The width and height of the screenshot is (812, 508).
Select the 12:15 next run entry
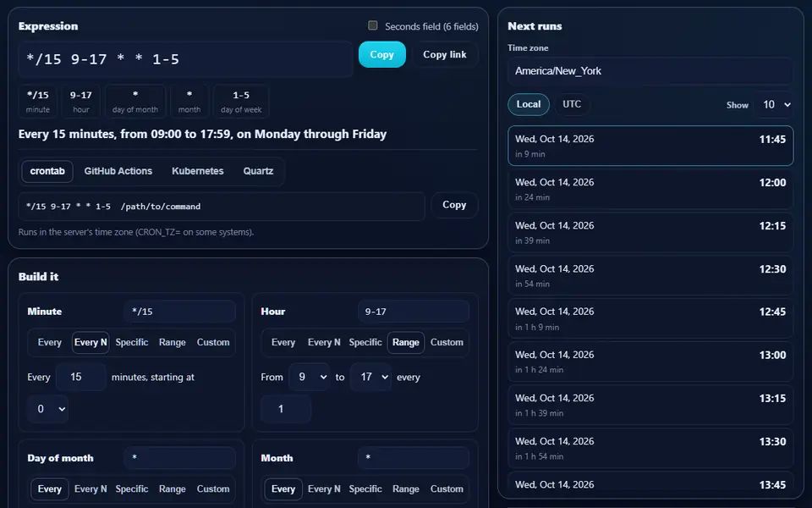click(x=650, y=232)
